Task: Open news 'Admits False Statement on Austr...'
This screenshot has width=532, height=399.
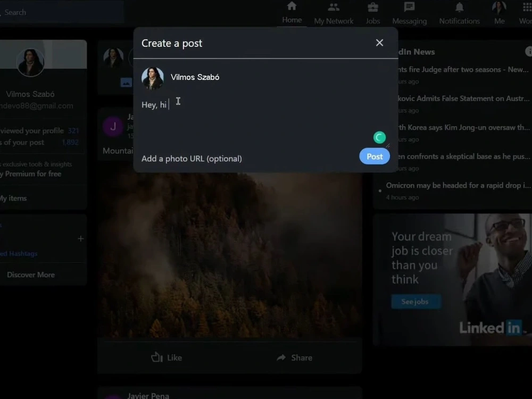Action: [x=463, y=98]
